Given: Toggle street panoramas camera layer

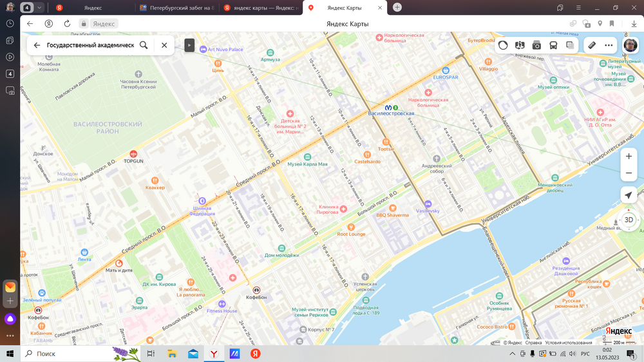Looking at the screenshot, I should 536,45.
